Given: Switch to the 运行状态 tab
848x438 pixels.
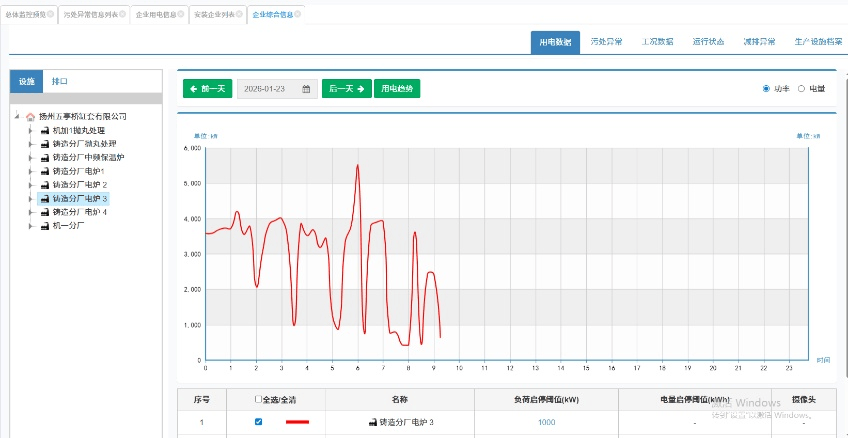Looking at the screenshot, I should pyautogui.click(x=708, y=42).
